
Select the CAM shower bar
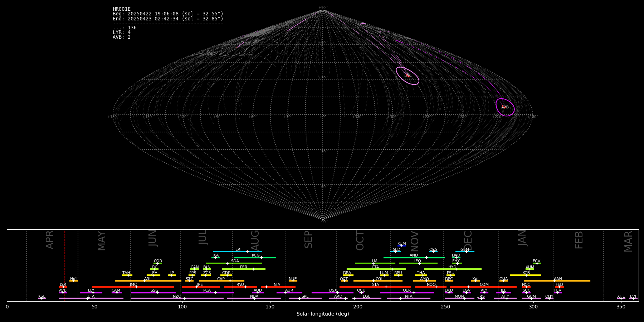[117, 293]
